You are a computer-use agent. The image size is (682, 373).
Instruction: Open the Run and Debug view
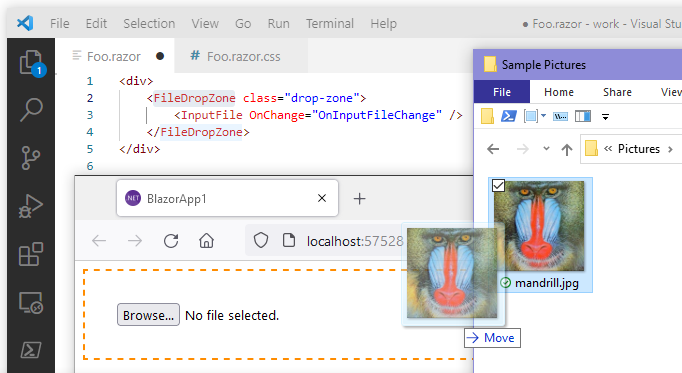(31, 206)
